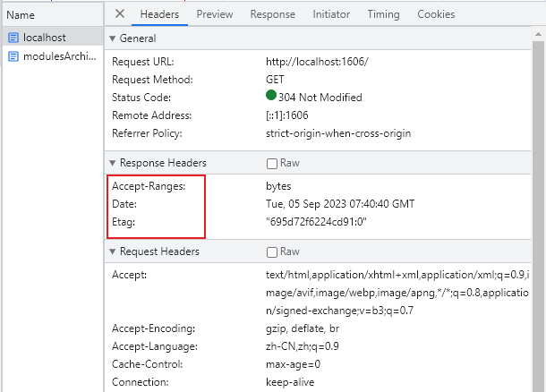Show the Timing tab
Viewport: 546px width, 392px height.
click(x=383, y=14)
